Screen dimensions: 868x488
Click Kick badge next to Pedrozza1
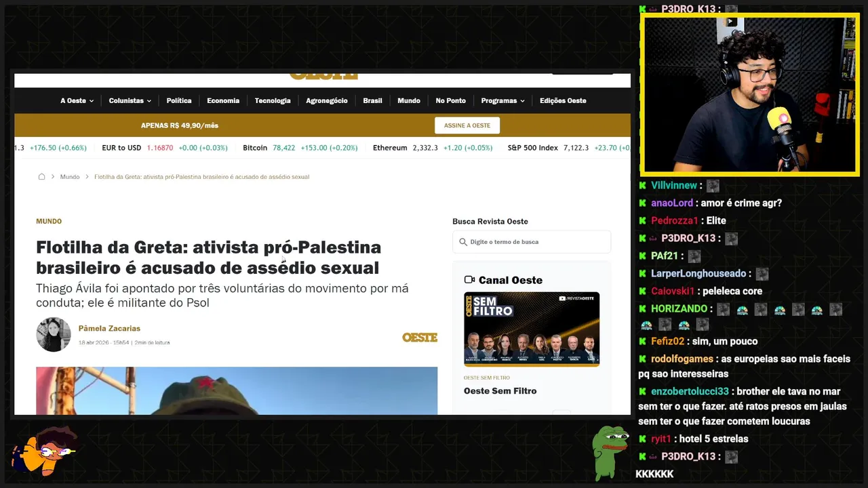click(x=642, y=220)
